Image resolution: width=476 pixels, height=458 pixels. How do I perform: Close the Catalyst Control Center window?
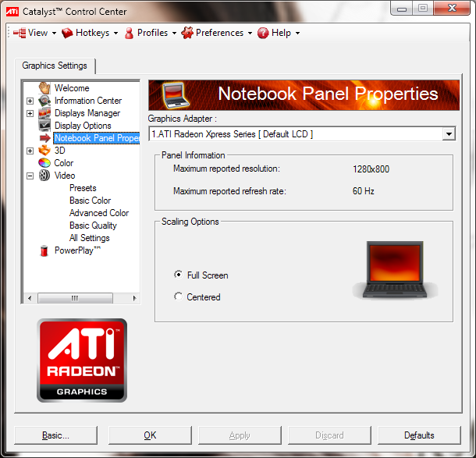point(452,9)
